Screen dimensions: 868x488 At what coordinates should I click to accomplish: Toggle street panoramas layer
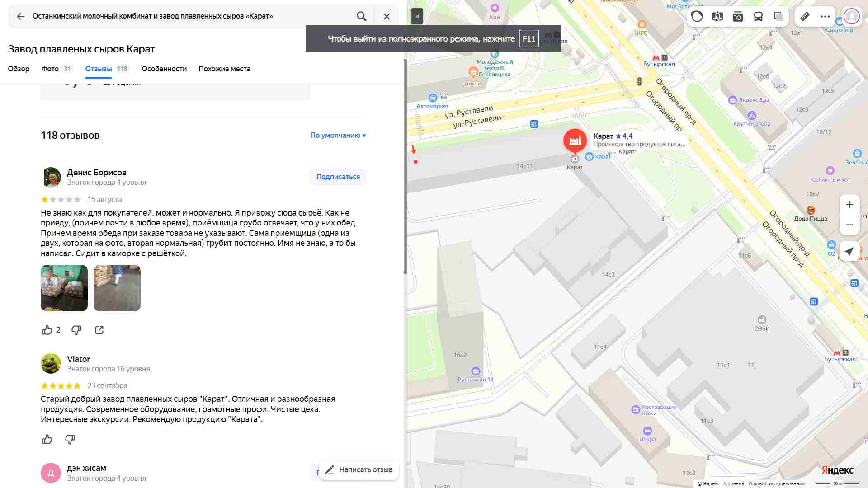[717, 17]
